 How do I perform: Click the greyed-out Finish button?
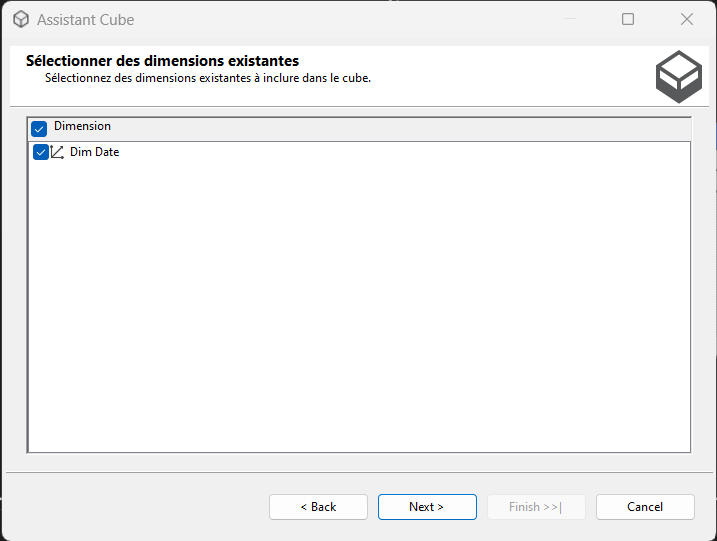[536, 507]
